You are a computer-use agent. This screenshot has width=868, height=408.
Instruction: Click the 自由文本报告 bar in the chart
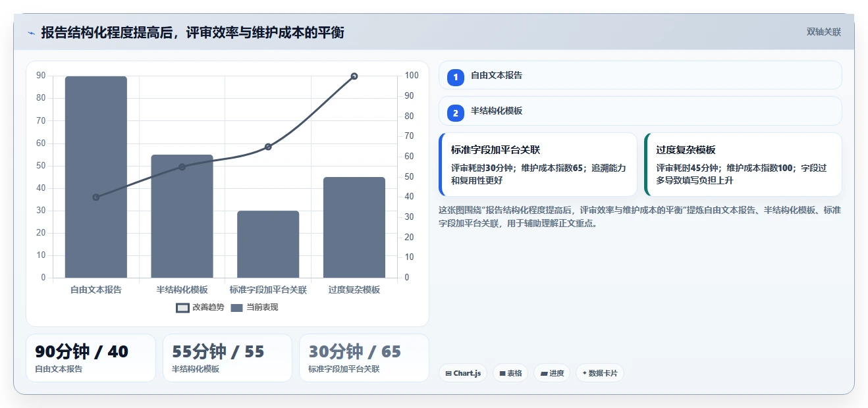(x=96, y=177)
